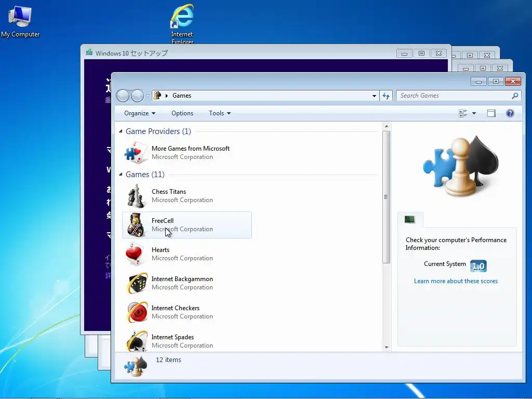Select the Internet Checkers icon
Image resolution: width=532 pixels, height=399 pixels.
pyautogui.click(x=137, y=312)
